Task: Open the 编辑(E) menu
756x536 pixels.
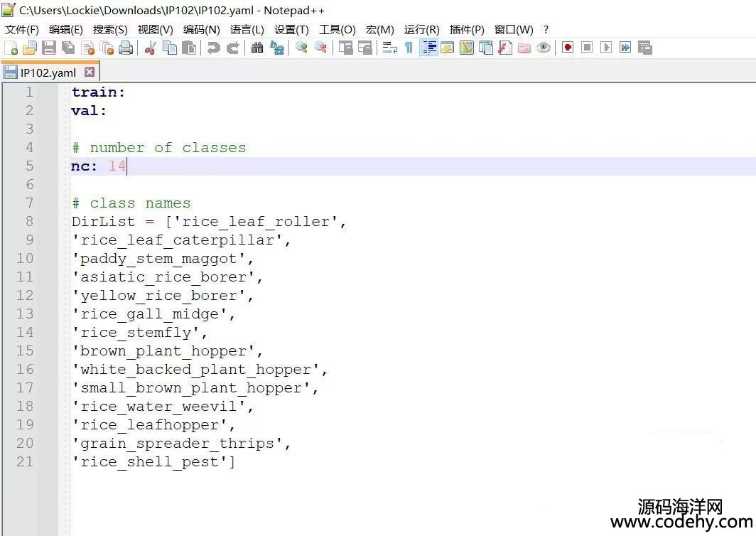Action: click(65, 30)
